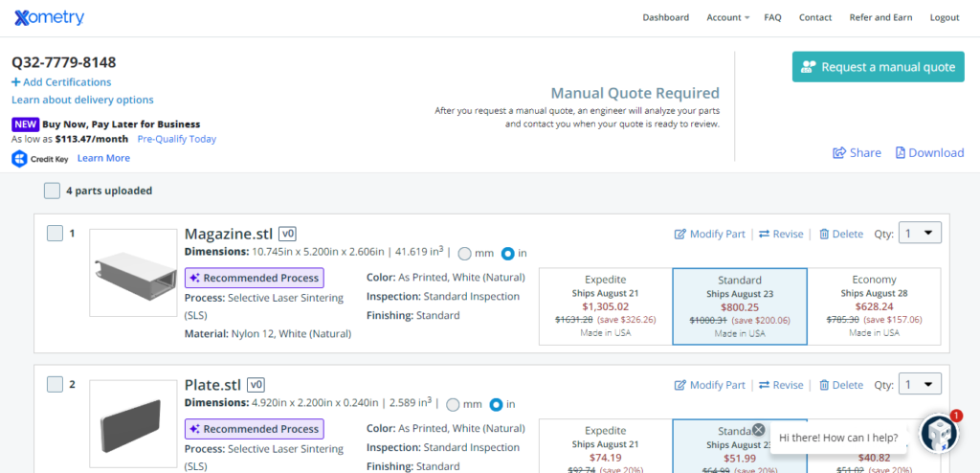Click the Plate.stl v0 version tag

pyautogui.click(x=256, y=385)
